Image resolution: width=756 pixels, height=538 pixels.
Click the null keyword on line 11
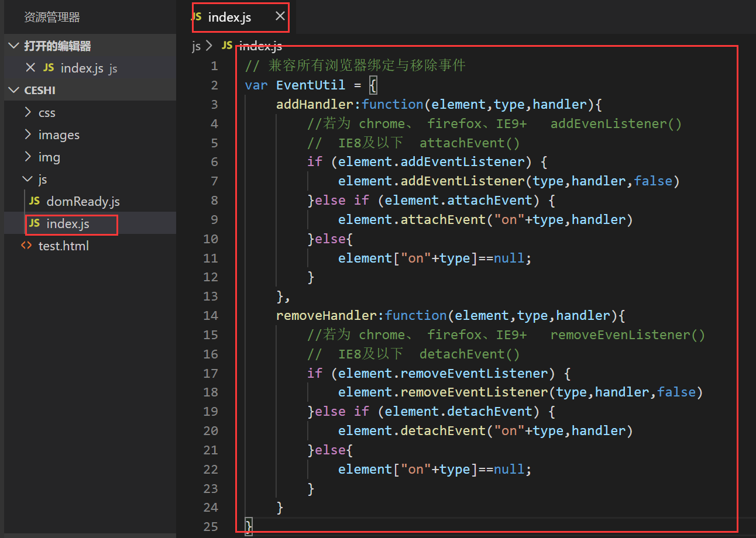pos(509,258)
